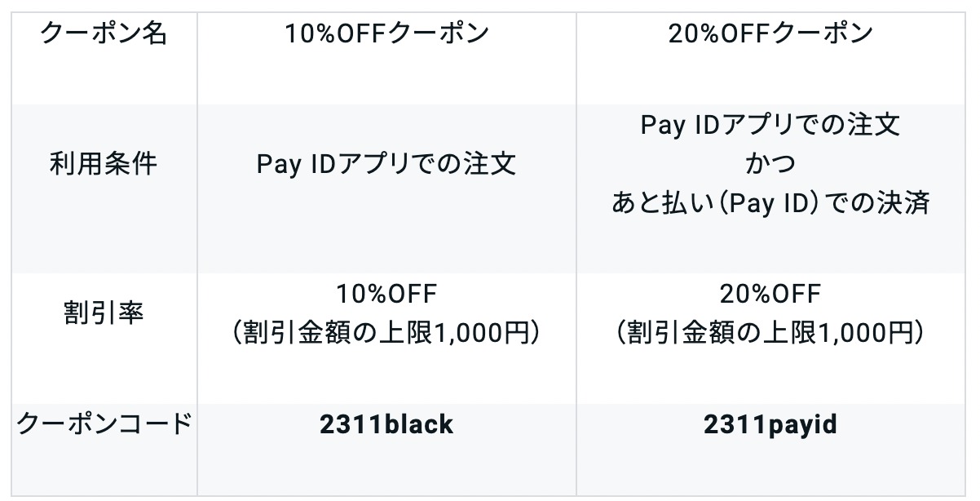Click the blank space under 20%OFFクーポン header
Viewport: 980px width, 501px height.
click(x=770, y=77)
